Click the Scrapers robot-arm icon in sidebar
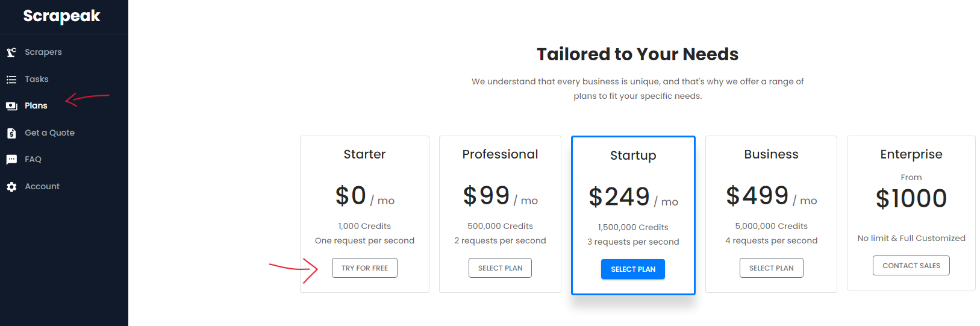This screenshot has height=326, width=980. tap(11, 52)
